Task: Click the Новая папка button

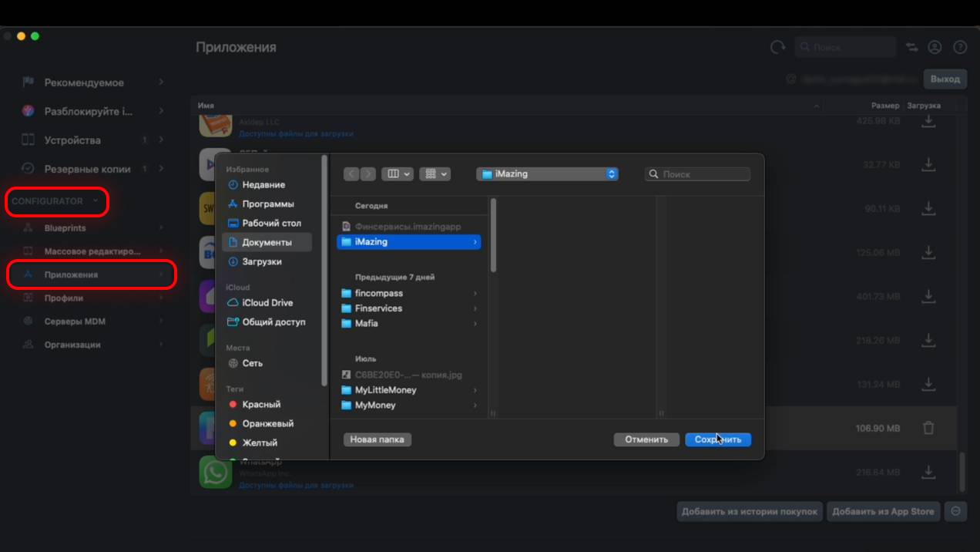Action: 377,439
